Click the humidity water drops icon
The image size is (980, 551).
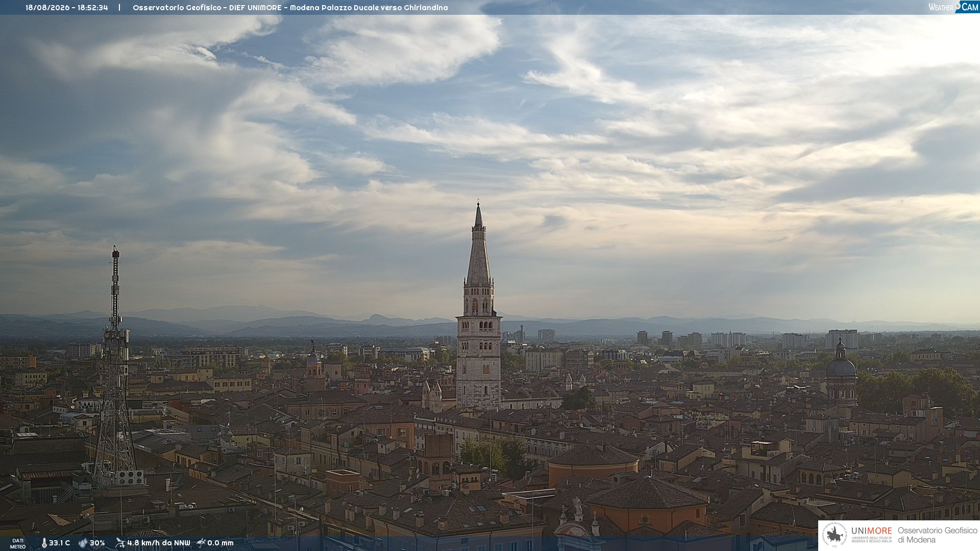pos(83,543)
